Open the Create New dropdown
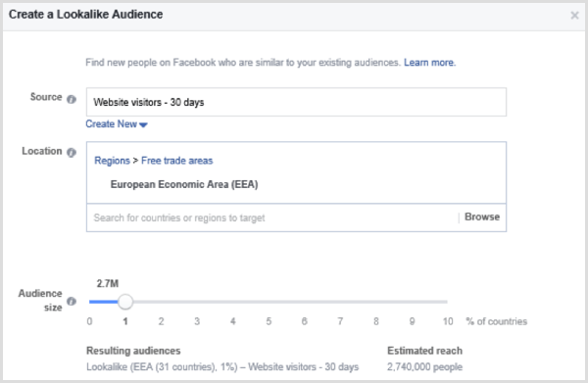 117,124
